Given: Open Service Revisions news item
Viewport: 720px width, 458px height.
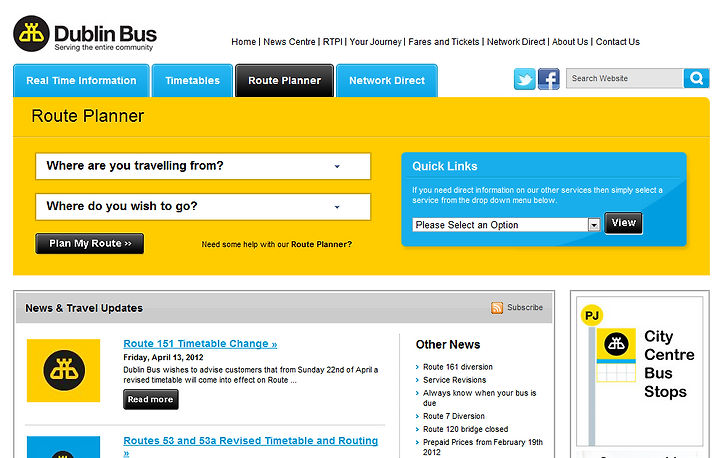Looking at the screenshot, I should click(x=455, y=380).
